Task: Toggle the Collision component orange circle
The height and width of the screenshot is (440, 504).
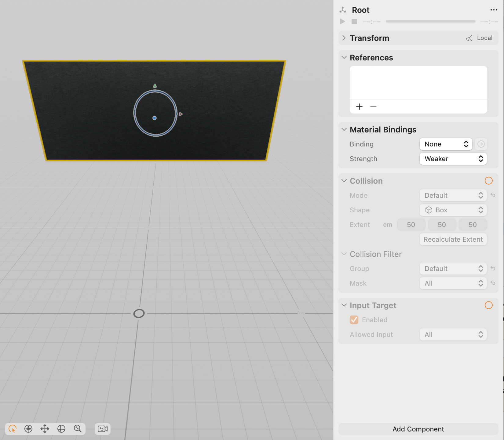Action: pos(488,181)
